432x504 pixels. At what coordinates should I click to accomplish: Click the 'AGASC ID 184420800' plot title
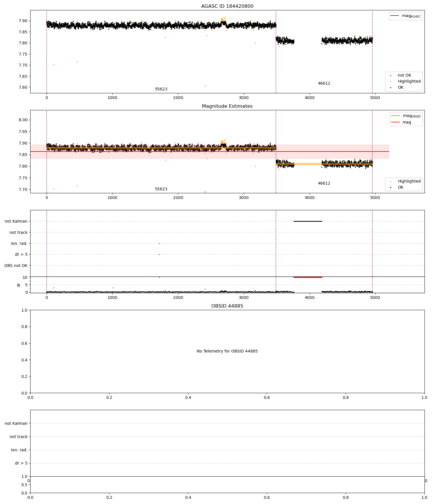(227, 6)
